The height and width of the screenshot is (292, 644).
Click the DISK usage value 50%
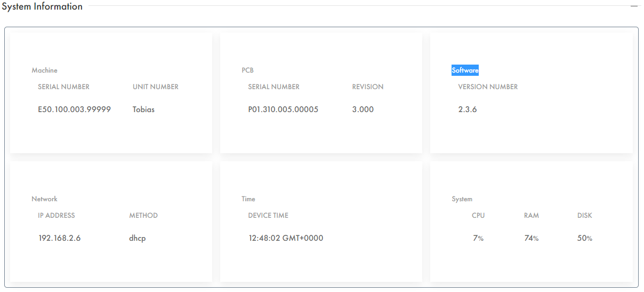click(585, 238)
